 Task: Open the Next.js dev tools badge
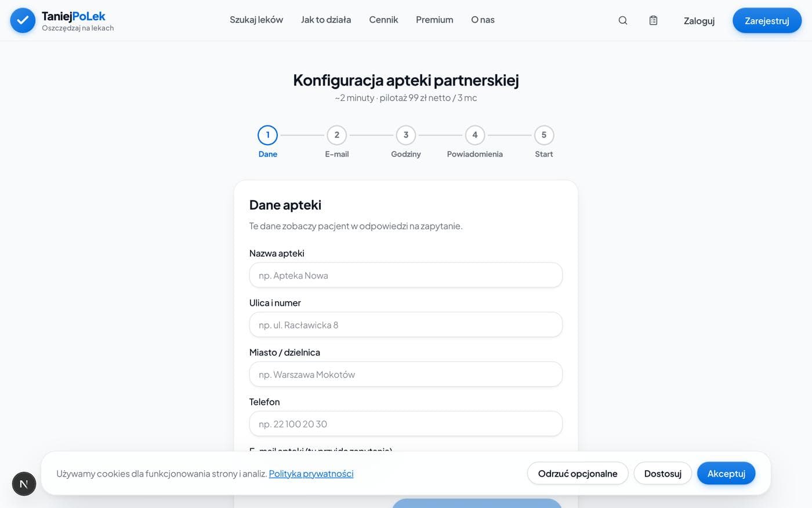click(24, 484)
